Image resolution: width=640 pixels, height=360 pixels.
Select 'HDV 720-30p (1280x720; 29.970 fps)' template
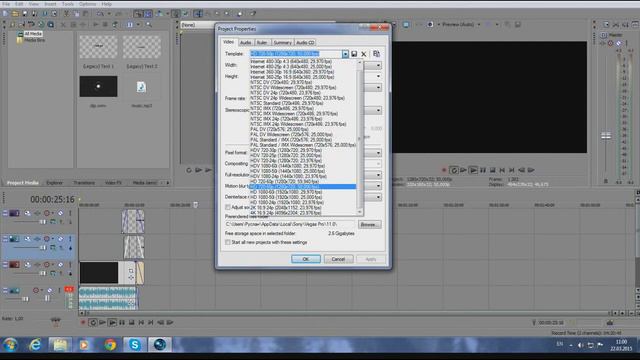coord(303,150)
